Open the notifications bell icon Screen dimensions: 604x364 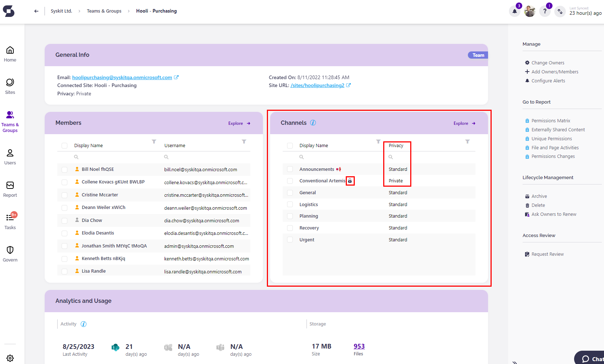click(x=515, y=12)
